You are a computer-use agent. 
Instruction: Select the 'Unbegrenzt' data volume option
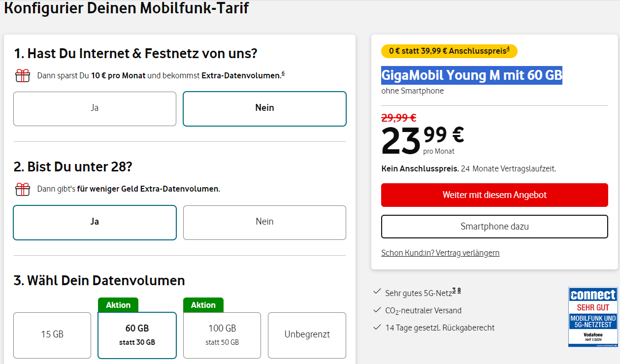(307, 334)
